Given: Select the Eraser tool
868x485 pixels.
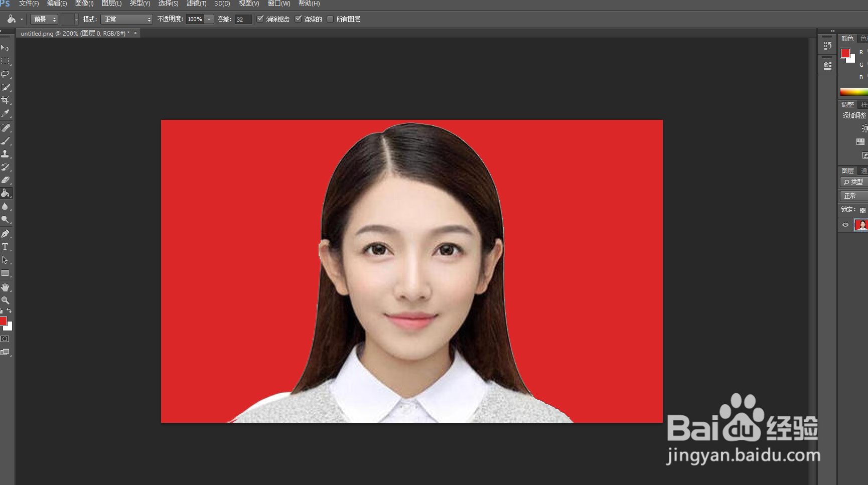Looking at the screenshot, I should coord(6,180).
